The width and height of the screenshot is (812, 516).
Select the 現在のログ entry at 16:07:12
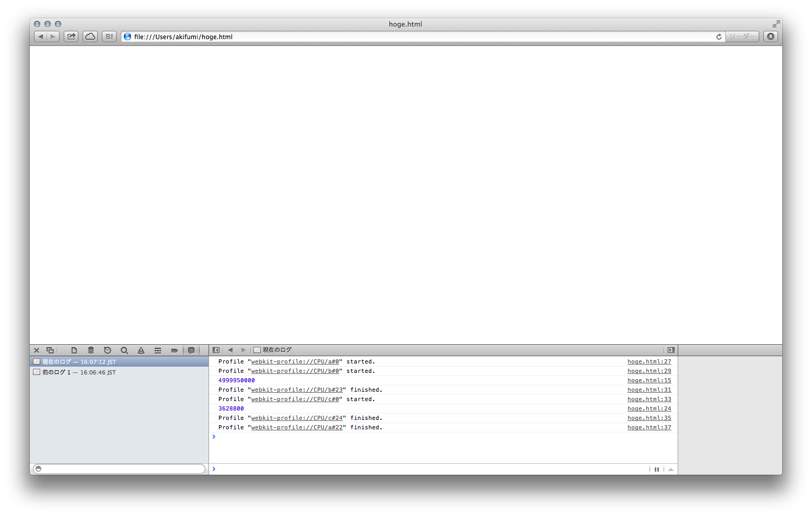point(79,362)
